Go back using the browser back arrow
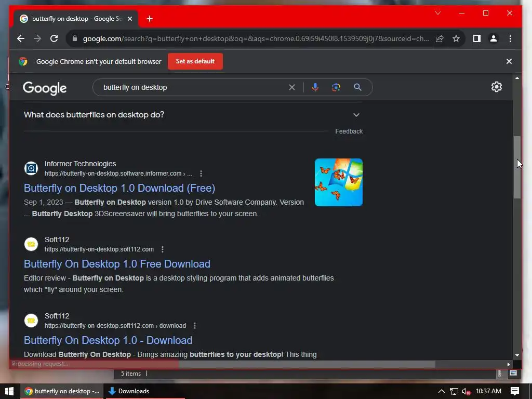 pyautogui.click(x=21, y=38)
